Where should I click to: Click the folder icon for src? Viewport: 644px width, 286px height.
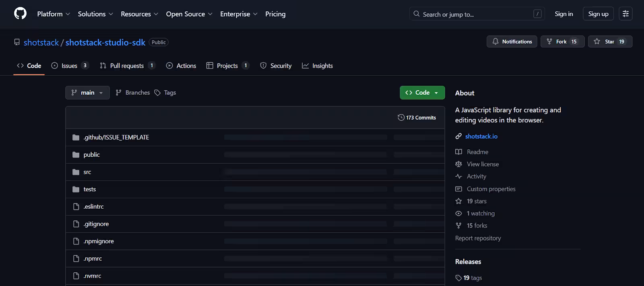coord(76,172)
